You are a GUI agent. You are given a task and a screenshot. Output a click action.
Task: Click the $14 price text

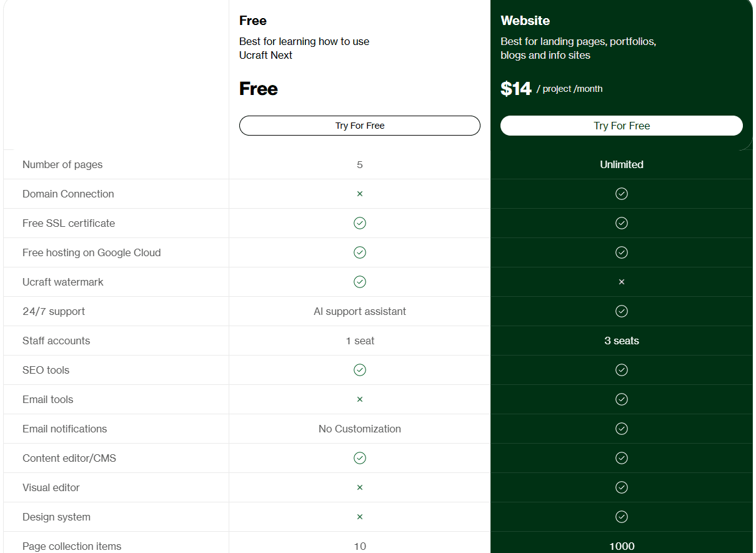pos(516,89)
